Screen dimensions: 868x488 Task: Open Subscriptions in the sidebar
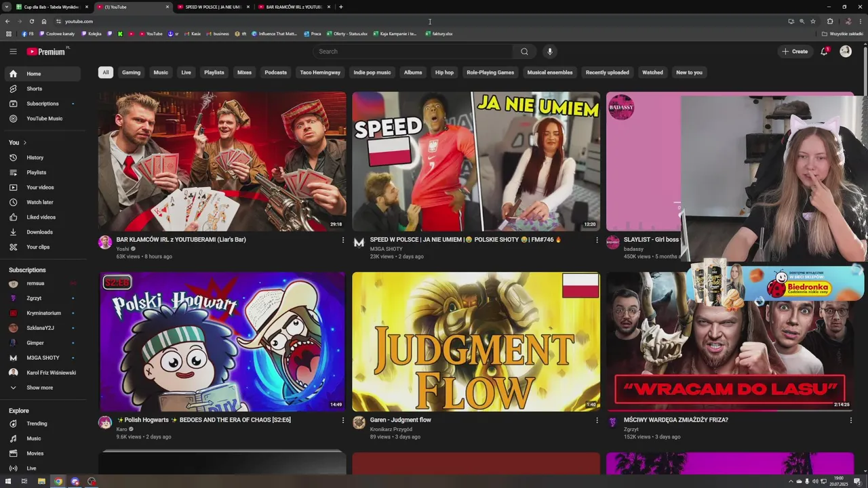click(x=42, y=104)
